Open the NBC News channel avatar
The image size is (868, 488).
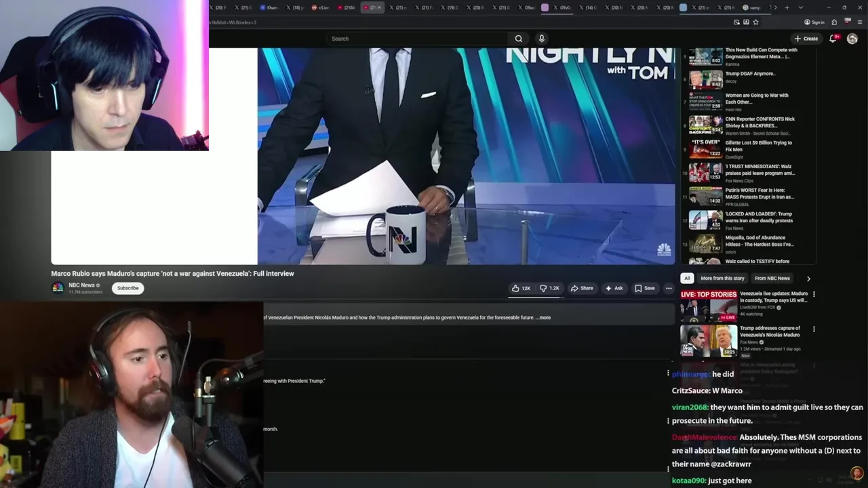[58, 288]
